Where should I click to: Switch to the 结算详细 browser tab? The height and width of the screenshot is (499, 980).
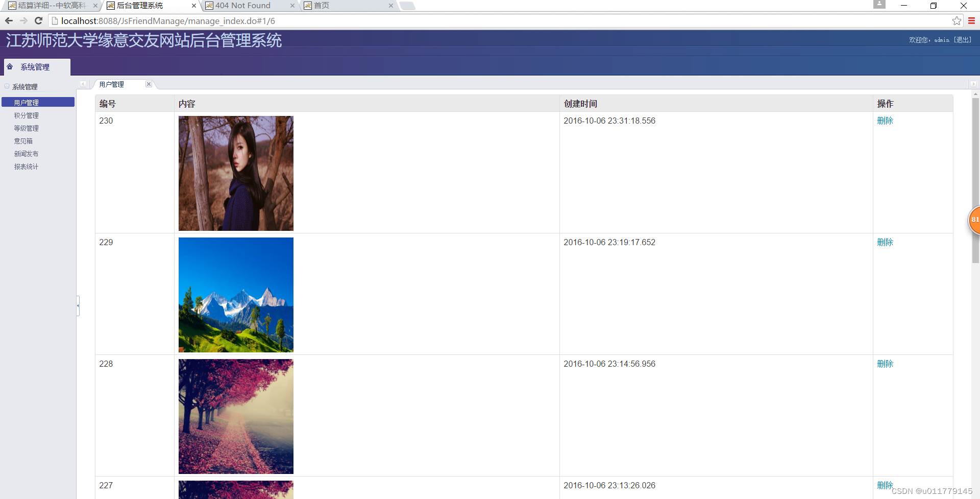coord(51,6)
